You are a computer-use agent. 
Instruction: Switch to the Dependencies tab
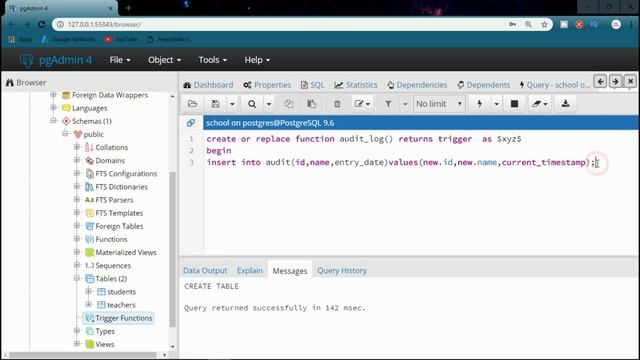coord(417,85)
